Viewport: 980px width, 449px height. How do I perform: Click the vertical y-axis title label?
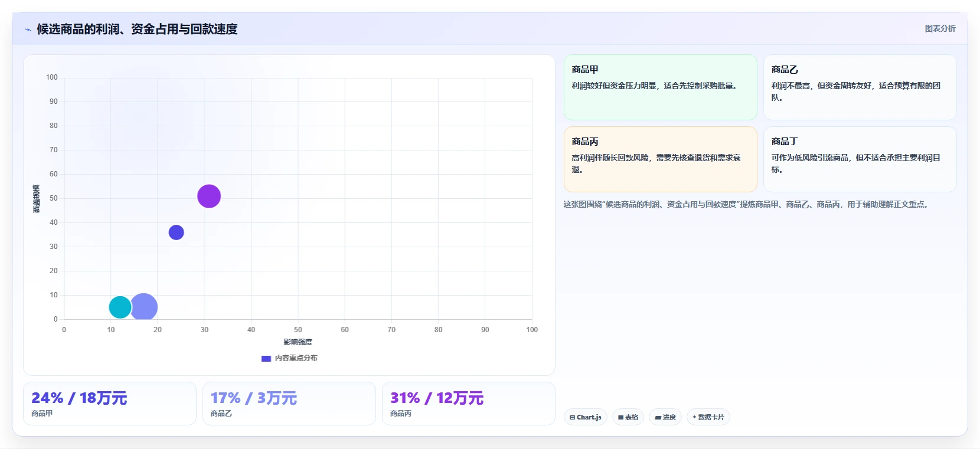[37, 198]
